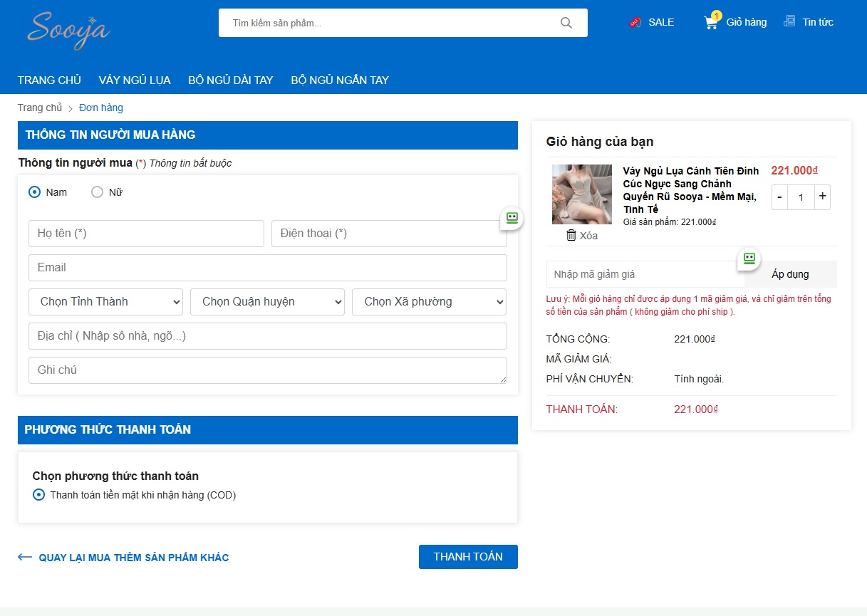Click the Sooya logo
The width and height of the screenshot is (867, 616).
(68, 30)
